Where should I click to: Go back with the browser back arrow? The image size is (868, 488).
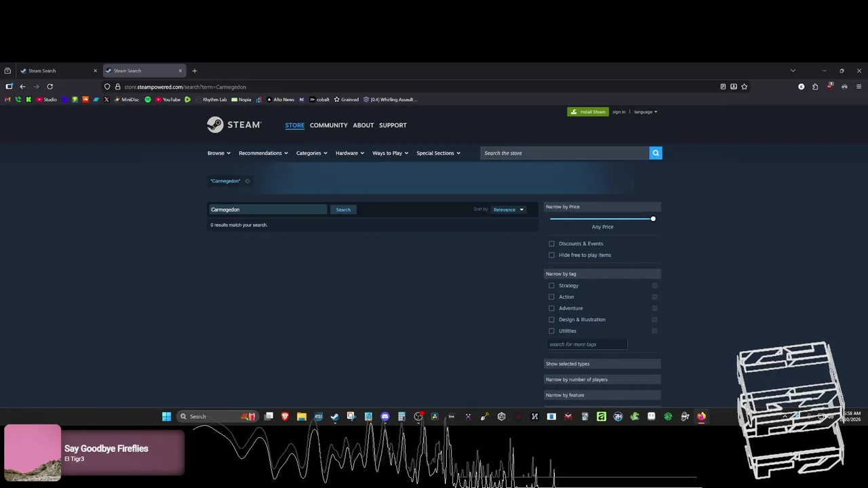coord(22,87)
